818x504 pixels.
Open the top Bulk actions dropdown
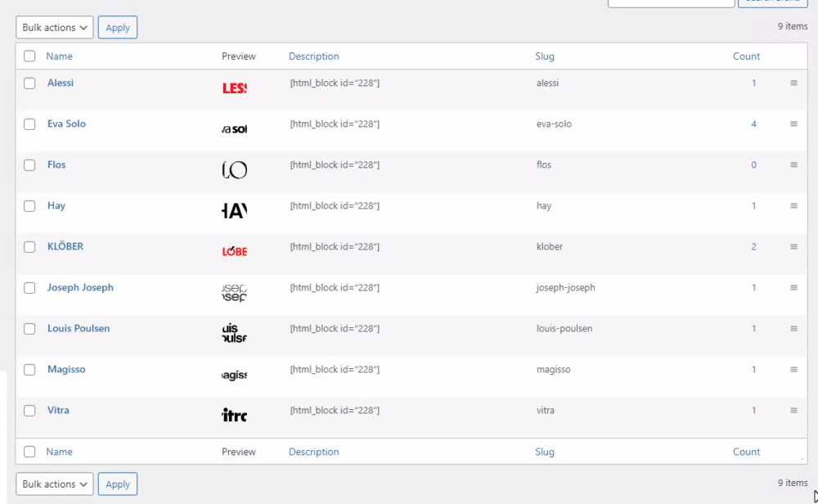point(54,28)
